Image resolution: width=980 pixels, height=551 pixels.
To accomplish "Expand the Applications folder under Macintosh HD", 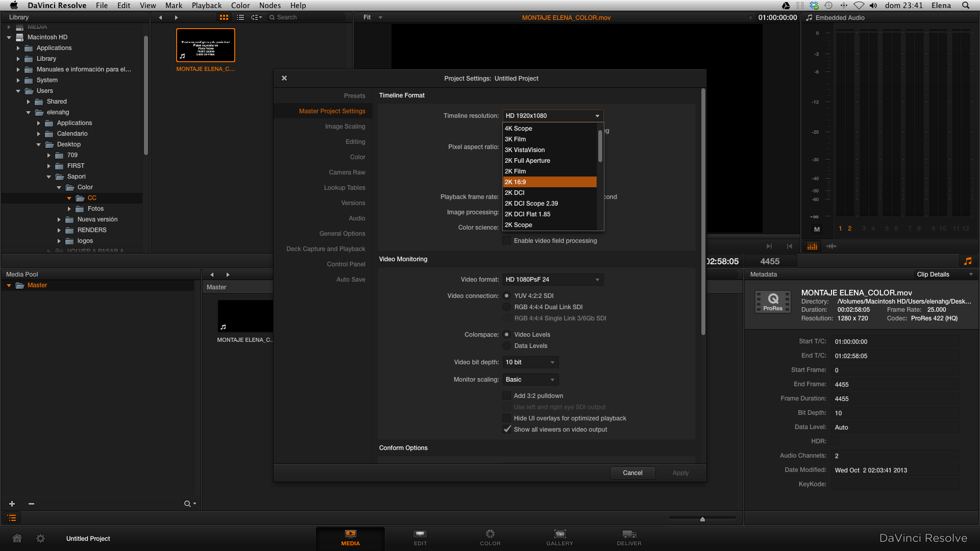I will coord(18,48).
